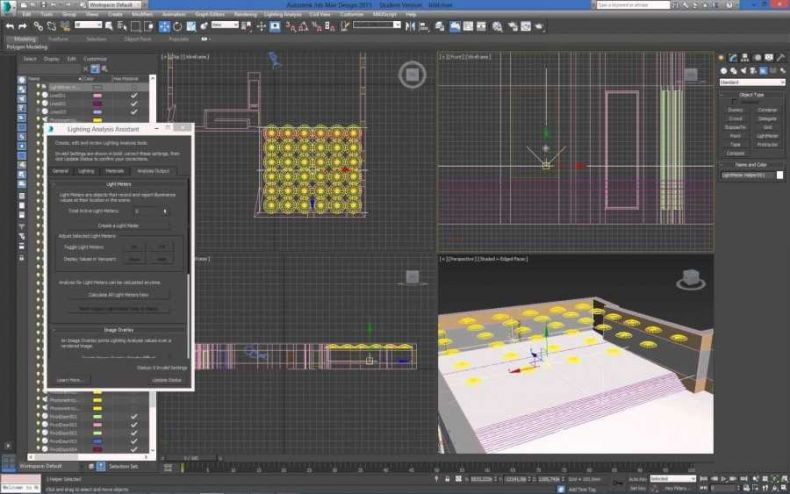Toggle the AutoGrid checkbox
790x494 pixels.
(734, 102)
